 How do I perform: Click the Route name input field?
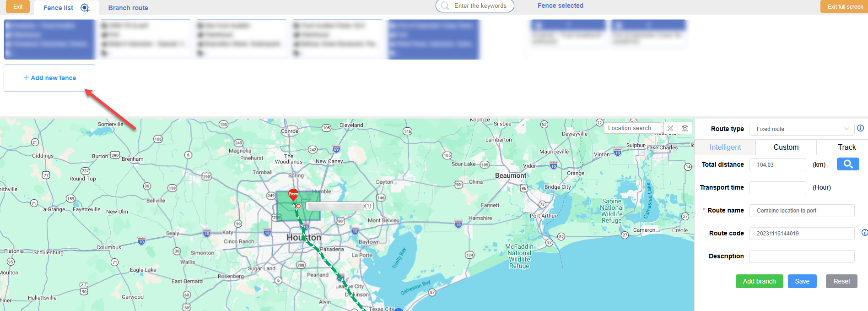[x=802, y=211]
